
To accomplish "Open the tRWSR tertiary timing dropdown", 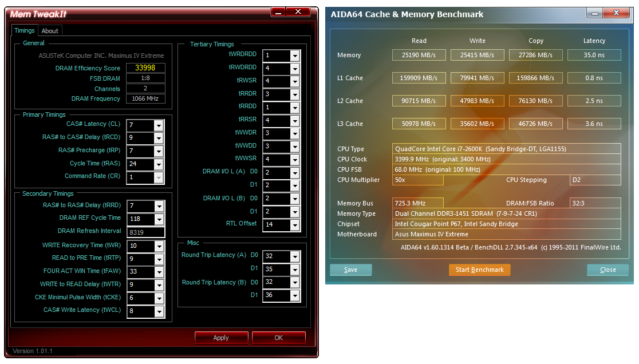I will click(x=295, y=81).
